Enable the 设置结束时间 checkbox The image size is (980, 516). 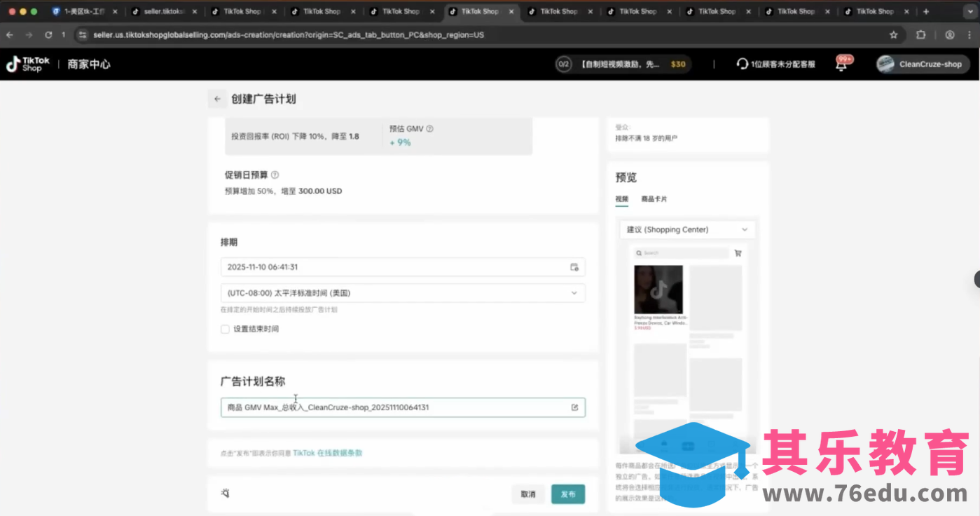(x=225, y=329)
